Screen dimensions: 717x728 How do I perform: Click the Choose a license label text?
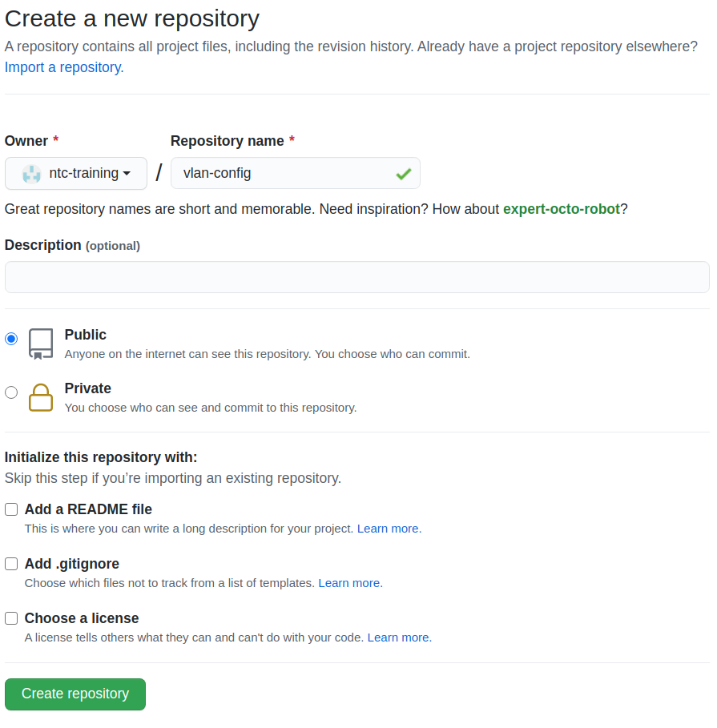[x=82, y=618]
